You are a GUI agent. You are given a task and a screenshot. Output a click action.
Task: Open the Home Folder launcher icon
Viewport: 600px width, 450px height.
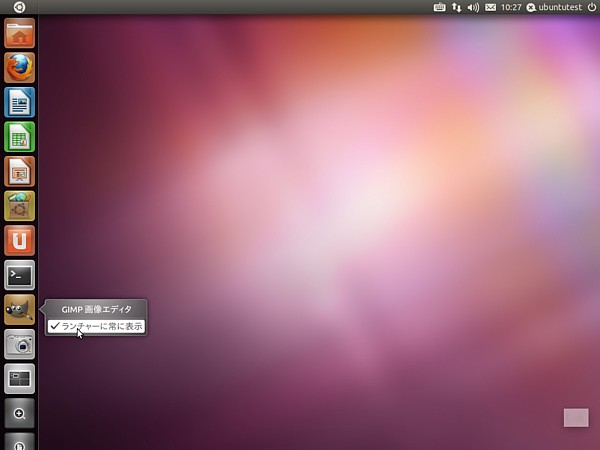click(x=20, y=33)
